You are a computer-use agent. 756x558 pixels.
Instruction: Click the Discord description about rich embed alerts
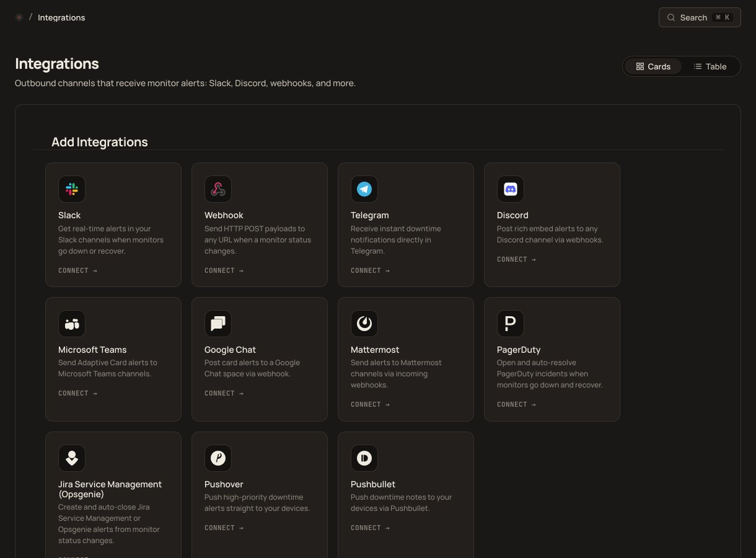point(550,234)
